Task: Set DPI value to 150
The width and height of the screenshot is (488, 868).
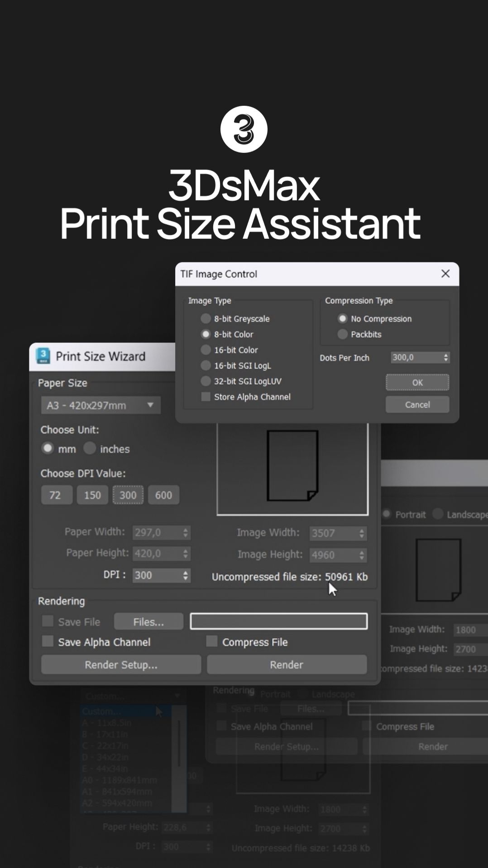Action: pyautogui.click(x=92, y=495)
